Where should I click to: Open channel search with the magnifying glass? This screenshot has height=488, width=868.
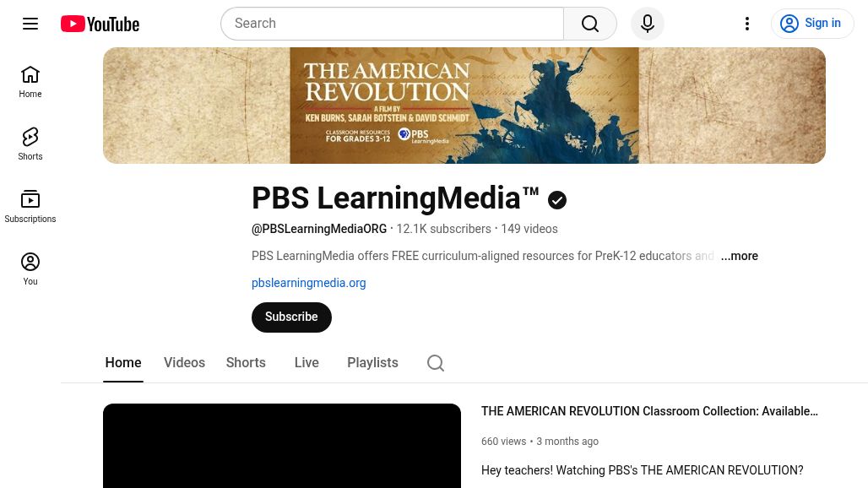coord(436,362)
